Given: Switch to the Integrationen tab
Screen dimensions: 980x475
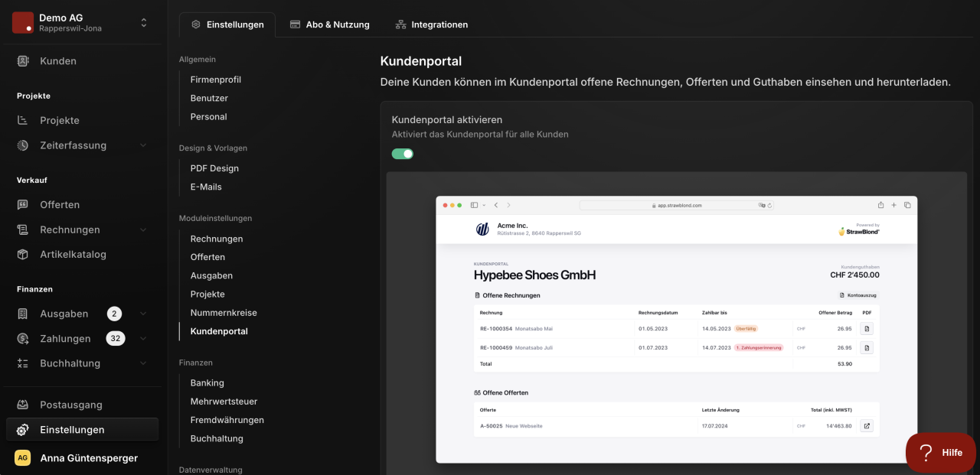Looking at the screenshot, I should [x=432, y=24].
